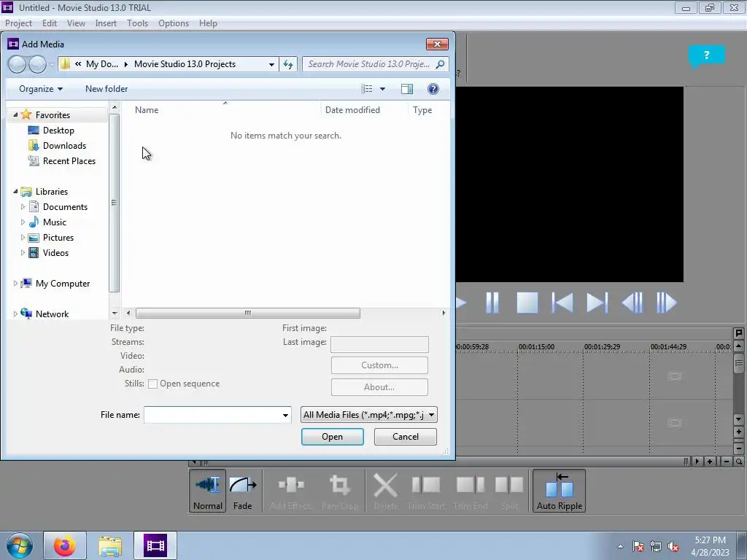Open the File name dropdown arrow

[x=285, y=415]
